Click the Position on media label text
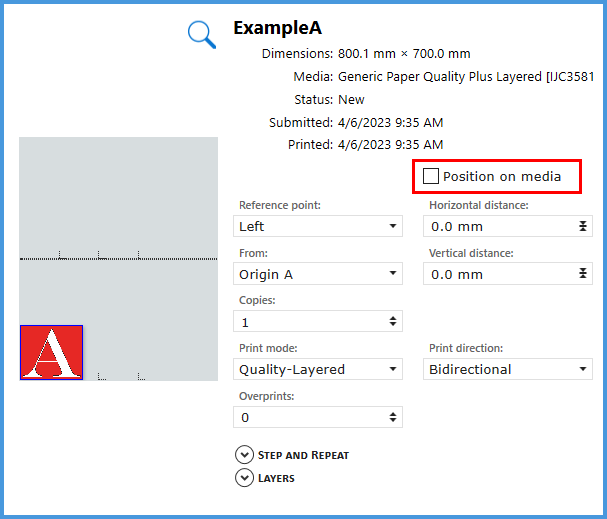 point(502,177)
